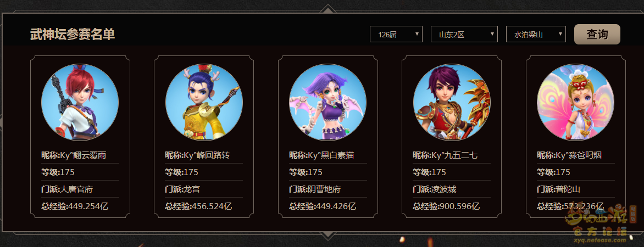Click the 门派:凌波城 row
This screenshot has width=644, height=247.
click(452, 189)
